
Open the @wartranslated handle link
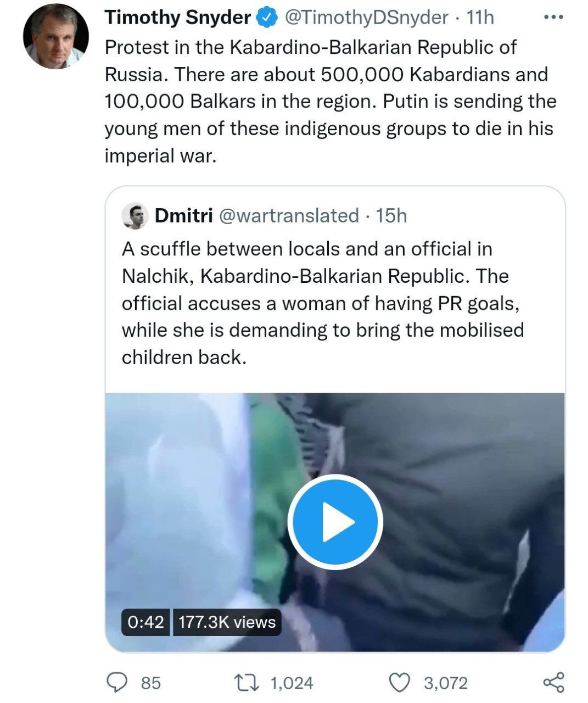click(x=289, y=216)
